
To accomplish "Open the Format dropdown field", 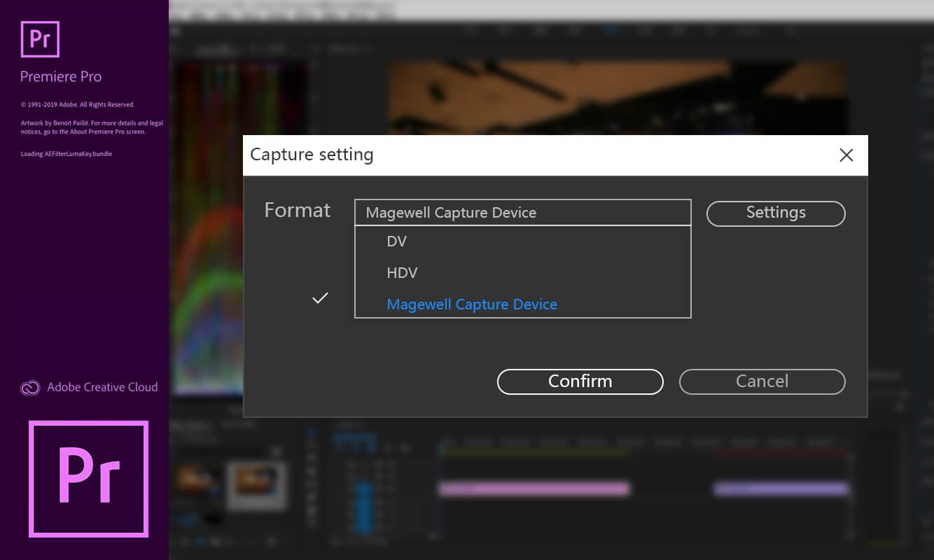I will [522, 213].
